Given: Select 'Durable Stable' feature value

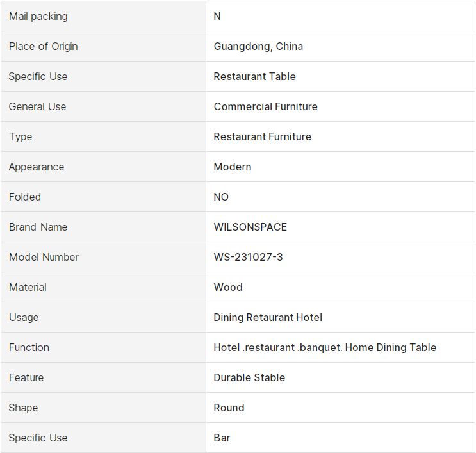Looking at the screenshot, I should 250,377.
